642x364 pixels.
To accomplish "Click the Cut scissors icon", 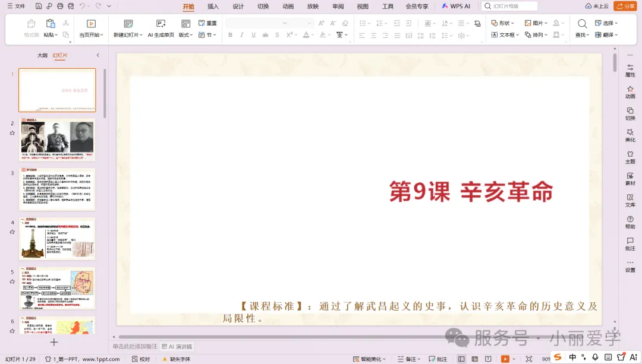I will click(66, 23).
